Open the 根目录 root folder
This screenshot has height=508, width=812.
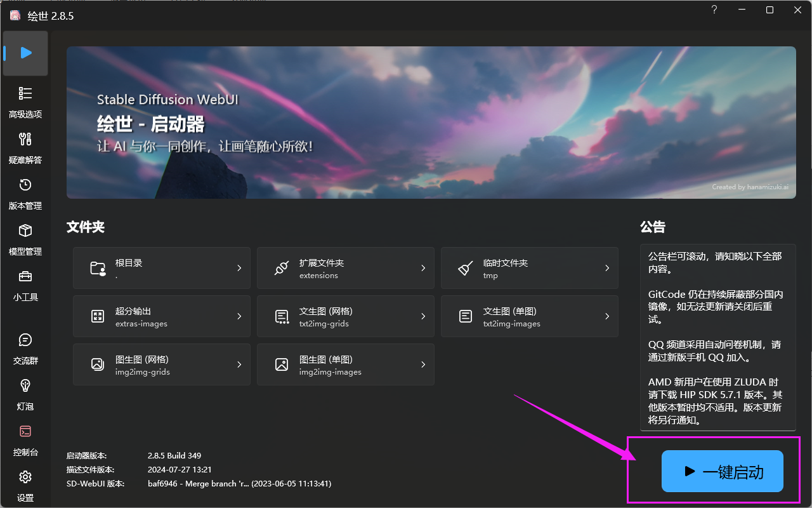pyautogui.click(x=162, y=268)
